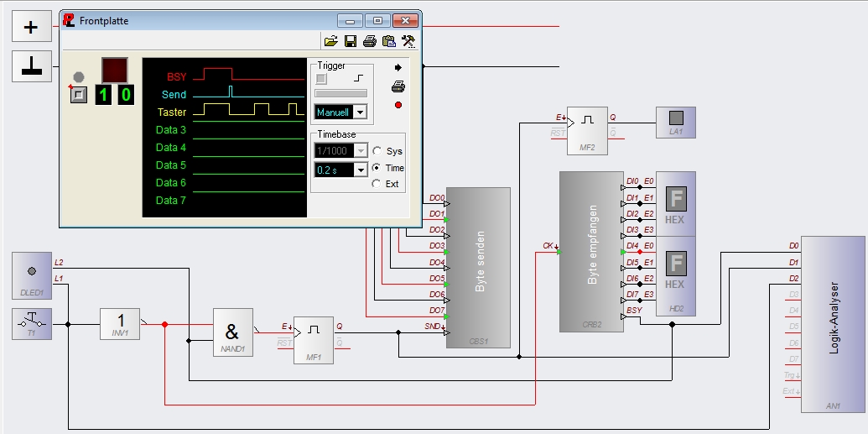Image resolution: width=868 pixels, height=434 pixels.
Task: Click the Data 5 channel label
Action: (171, 165)
